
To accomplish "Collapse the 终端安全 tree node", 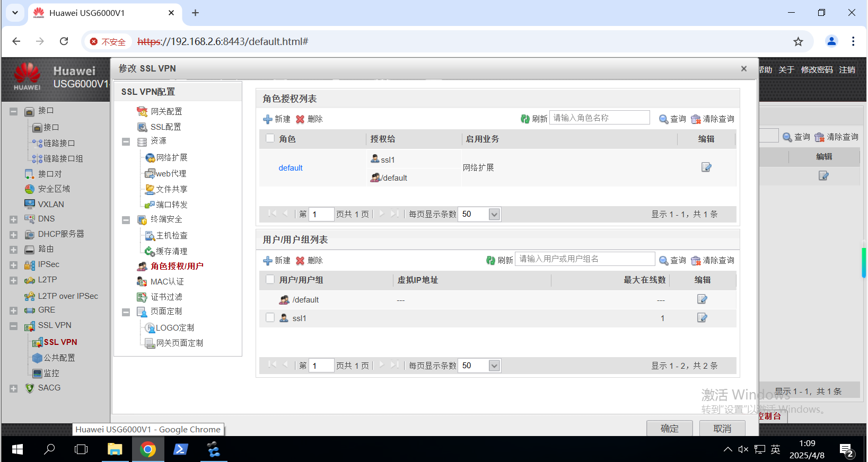I will (x=126, y=220).
